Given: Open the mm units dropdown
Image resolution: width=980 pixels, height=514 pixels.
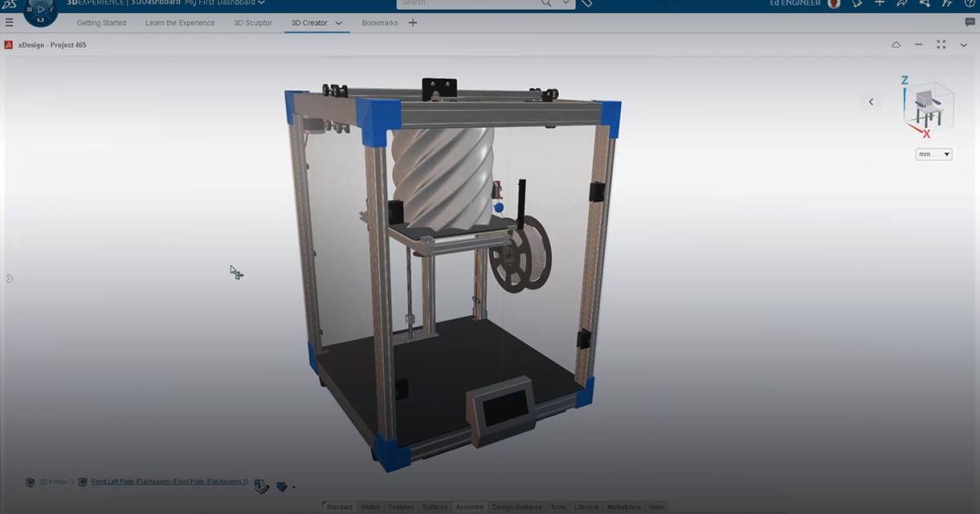Looking at the screenshot, I should pos(933,154).
